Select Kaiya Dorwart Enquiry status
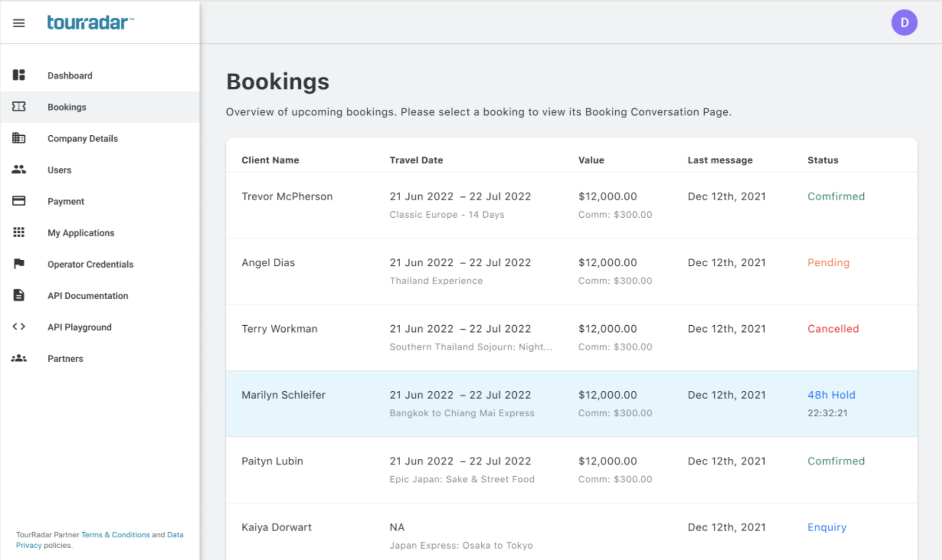The image size is (942, 560). (826, 527)
